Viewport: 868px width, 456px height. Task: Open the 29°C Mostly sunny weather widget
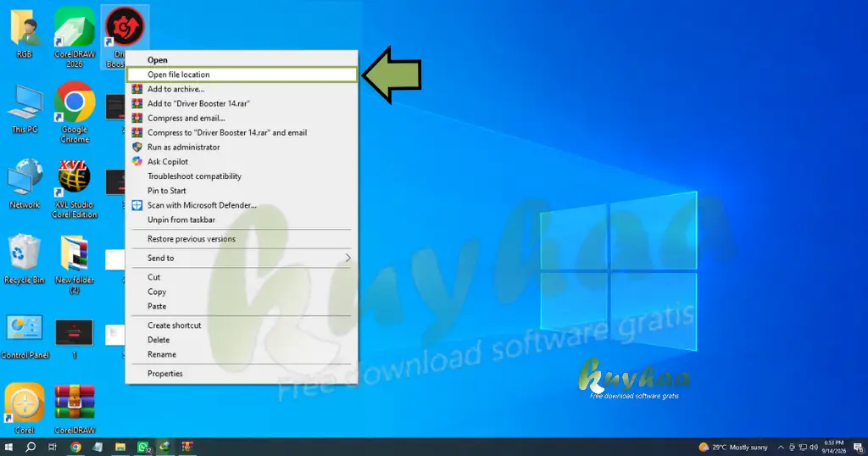[x=733, y=448]
